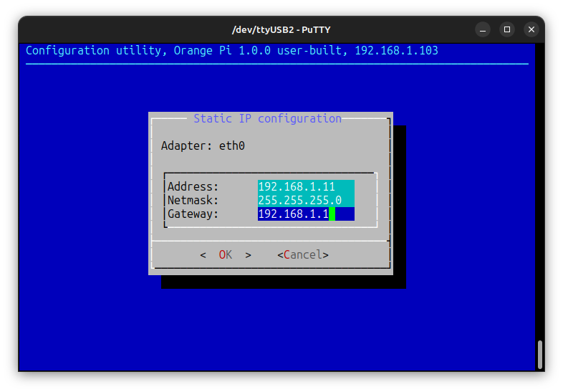
Task: Focus the Address field 192.168.1.11
Action: coord(306,186)
